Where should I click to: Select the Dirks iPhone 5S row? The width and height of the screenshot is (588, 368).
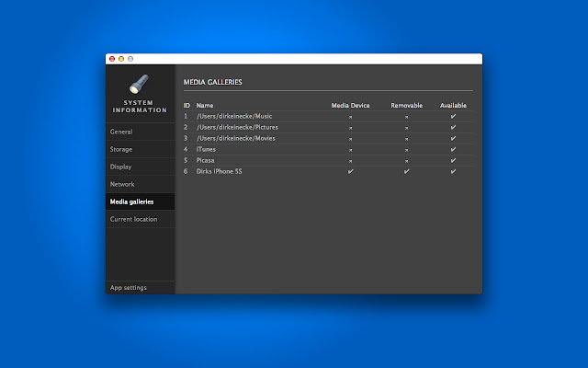click(328, 171)
